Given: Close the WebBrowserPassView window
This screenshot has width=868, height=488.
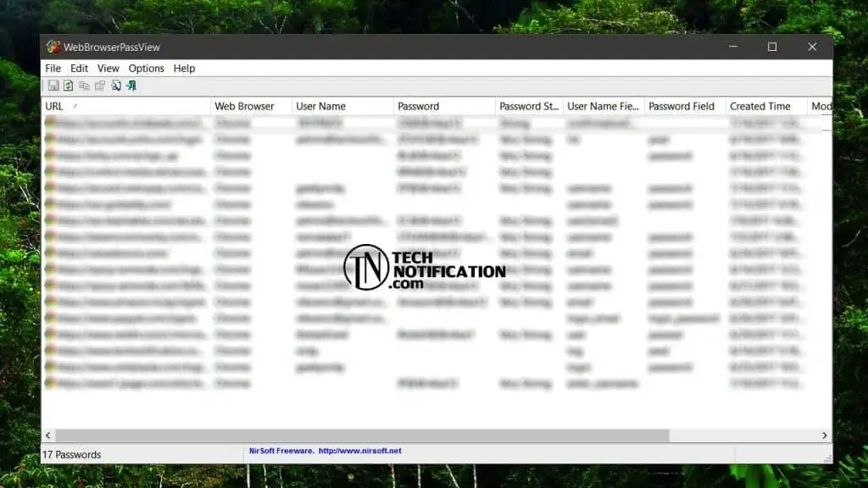Looking at the screenshot, I should pyautogui.click(x=812, y=47).
